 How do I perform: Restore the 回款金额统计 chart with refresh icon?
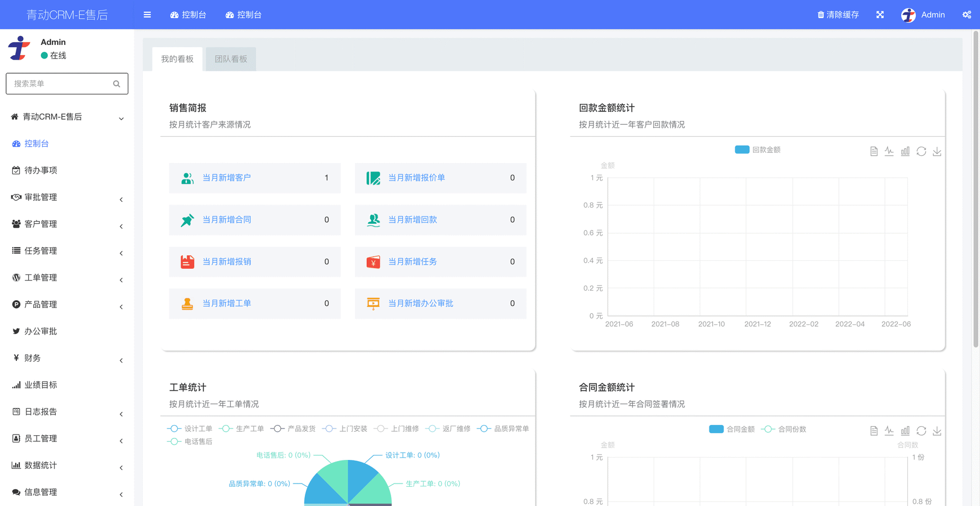tap(921, 151)
